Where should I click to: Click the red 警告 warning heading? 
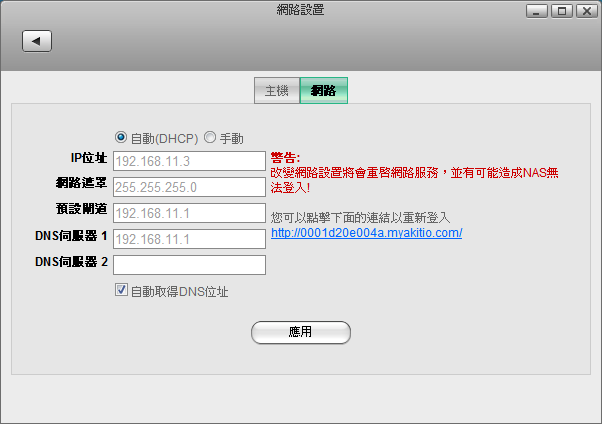285,158
